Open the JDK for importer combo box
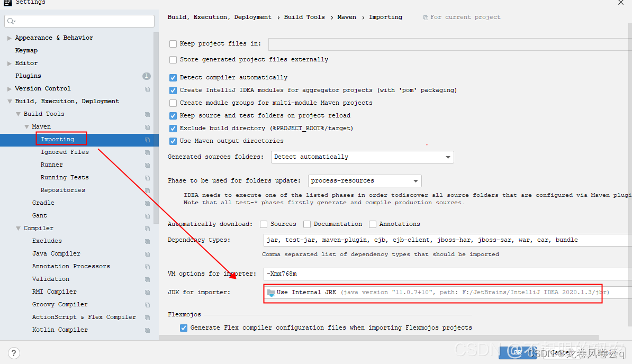This screenshot has width=632, height=364. click(x=447, y=293)
